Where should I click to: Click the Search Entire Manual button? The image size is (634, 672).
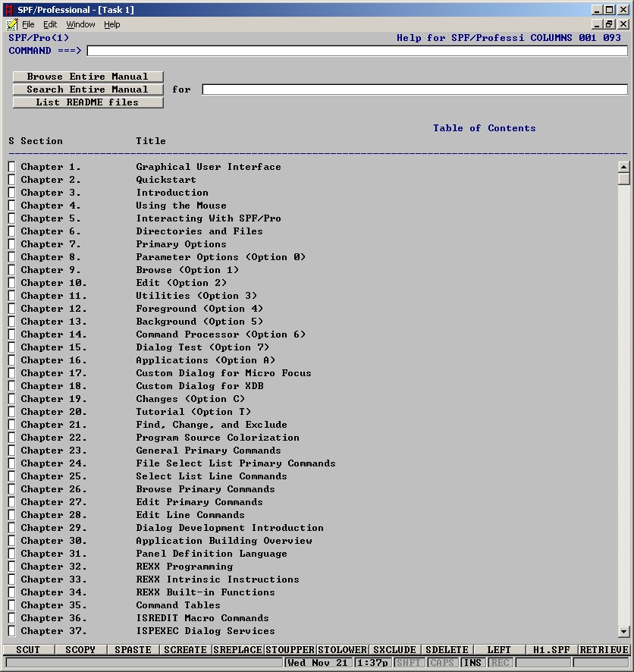coord(88,89)
